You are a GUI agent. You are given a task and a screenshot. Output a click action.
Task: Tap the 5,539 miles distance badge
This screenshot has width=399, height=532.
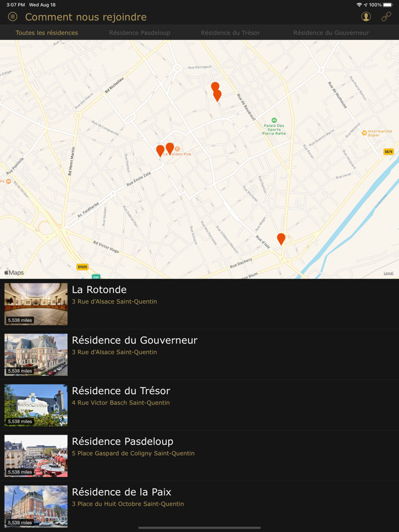coord(20,522)
